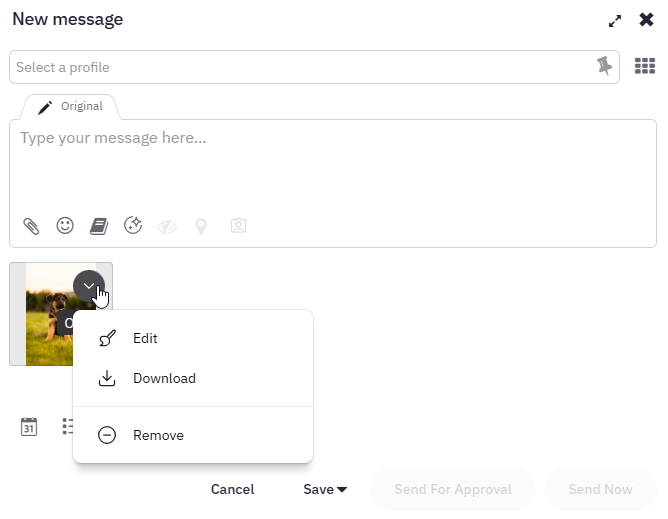Select Remove from the image menu
This screenshot has width=668, height=519.
click(158, 435)
